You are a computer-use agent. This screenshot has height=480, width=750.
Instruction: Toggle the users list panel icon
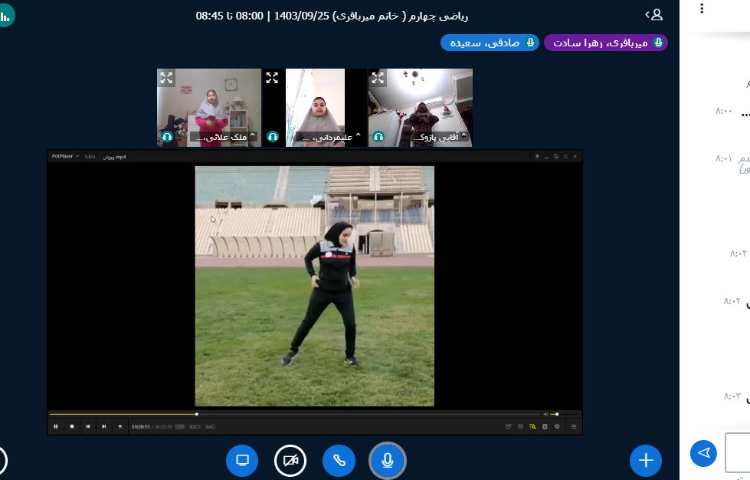tap(655, 14)
